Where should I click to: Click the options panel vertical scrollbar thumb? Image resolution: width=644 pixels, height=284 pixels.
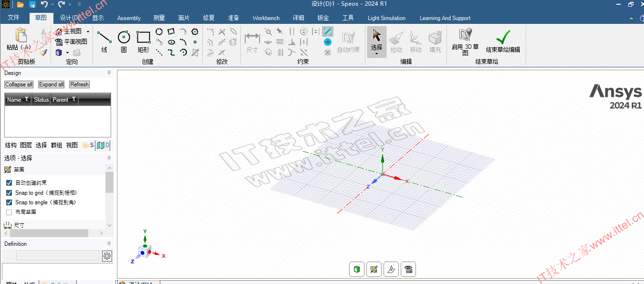(x=109, y=182)
